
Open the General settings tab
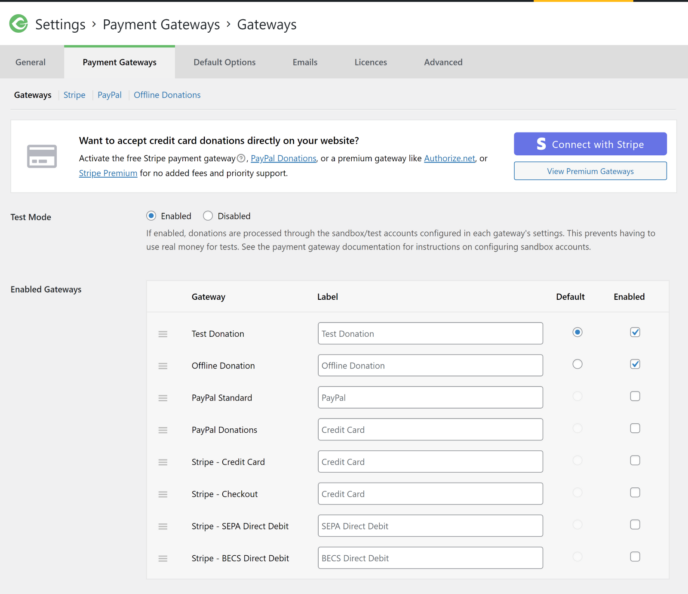pyautogui.click(x=30, y=62)
